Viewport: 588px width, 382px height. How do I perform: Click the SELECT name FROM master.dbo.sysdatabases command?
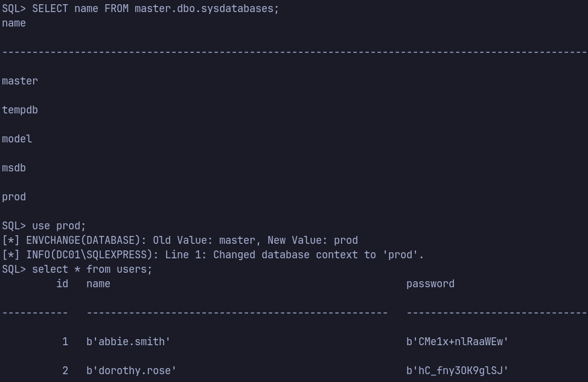[x=141, y=8]
